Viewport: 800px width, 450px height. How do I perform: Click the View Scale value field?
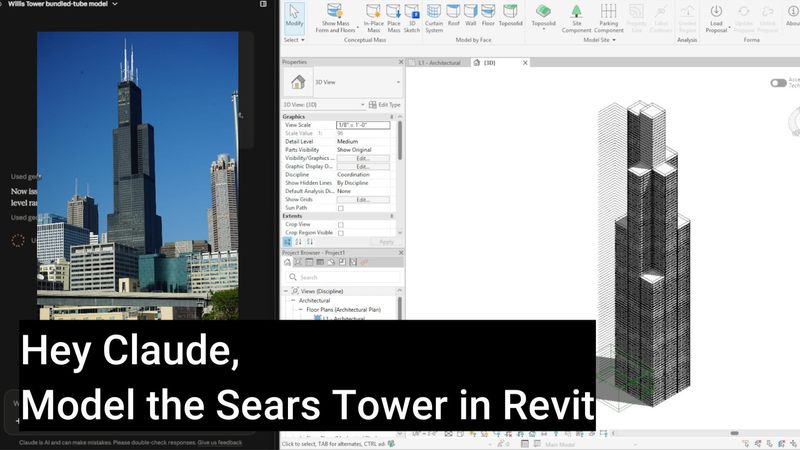pos(363,125)
